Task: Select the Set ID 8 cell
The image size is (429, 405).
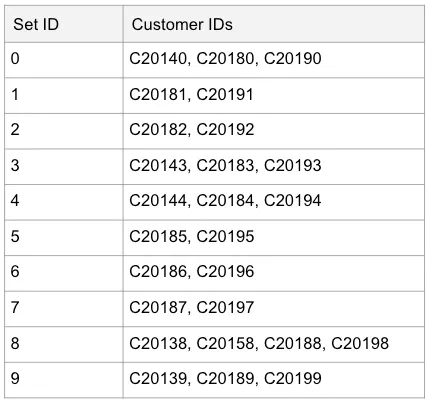Action: click(64, 345)
